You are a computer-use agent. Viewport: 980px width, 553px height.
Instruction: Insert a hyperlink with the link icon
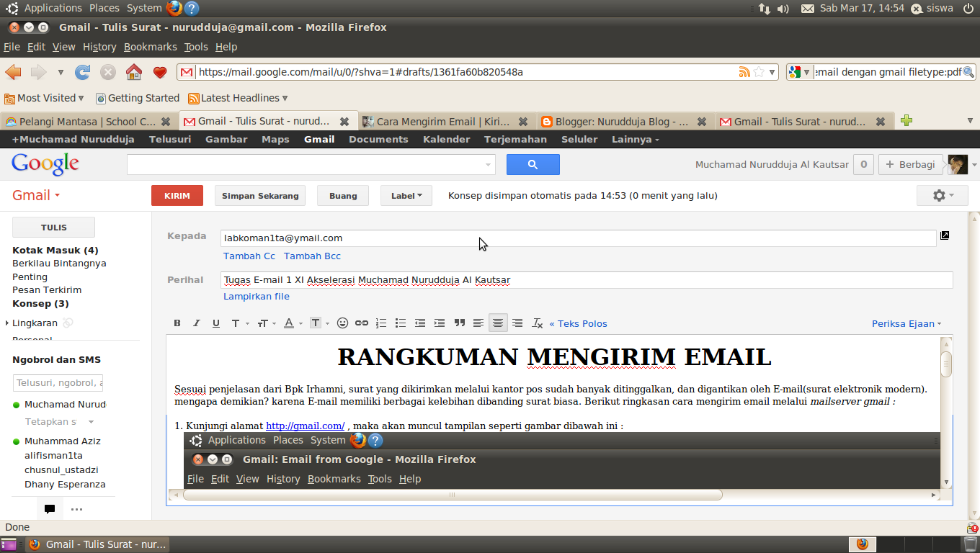pos(362,323)
